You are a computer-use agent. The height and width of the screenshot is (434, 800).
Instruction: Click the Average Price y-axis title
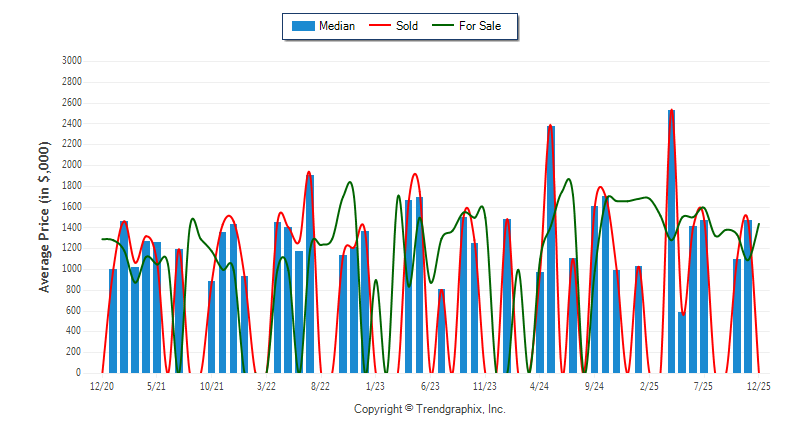pos(44,217)
